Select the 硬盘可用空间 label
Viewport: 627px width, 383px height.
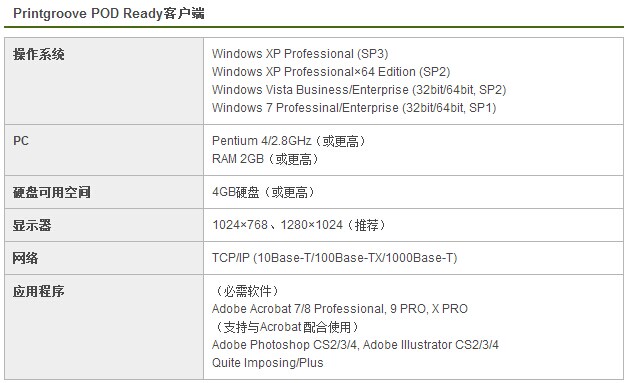click(52, 192)
